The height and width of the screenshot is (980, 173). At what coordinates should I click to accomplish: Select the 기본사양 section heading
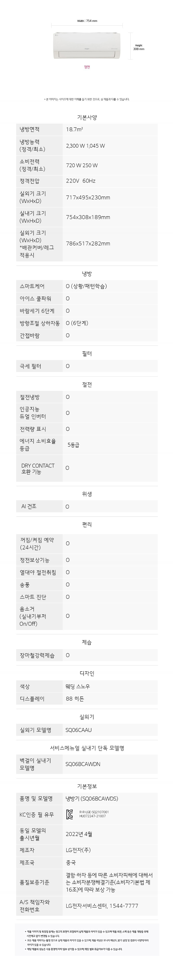click(87, 117)
